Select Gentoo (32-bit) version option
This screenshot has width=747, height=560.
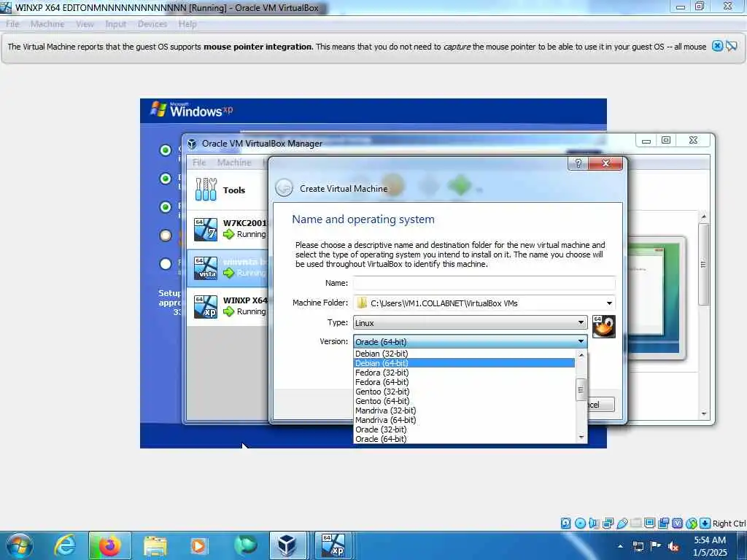pyautogui.click(x=465, y=392)
